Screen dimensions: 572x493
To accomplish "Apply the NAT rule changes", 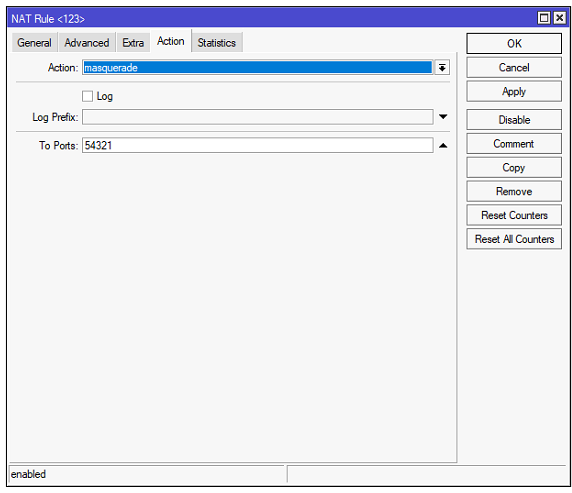I will click(x=514, y=91).
